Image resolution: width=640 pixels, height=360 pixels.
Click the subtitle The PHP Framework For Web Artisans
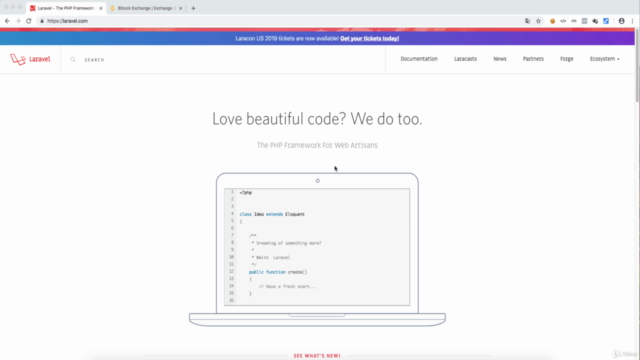coord(317,145)
